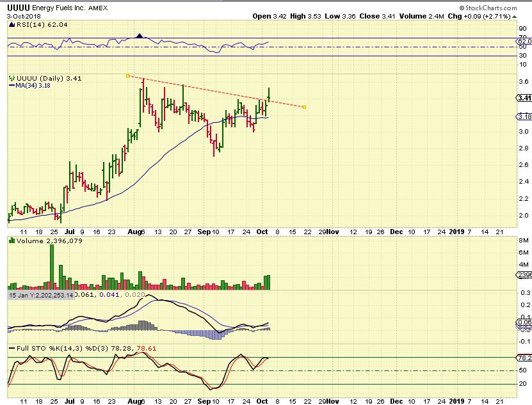The width and height of the screenshot is (532, 405).
Task: Click the RSI(14) legend icon
Action: point(12,25)
